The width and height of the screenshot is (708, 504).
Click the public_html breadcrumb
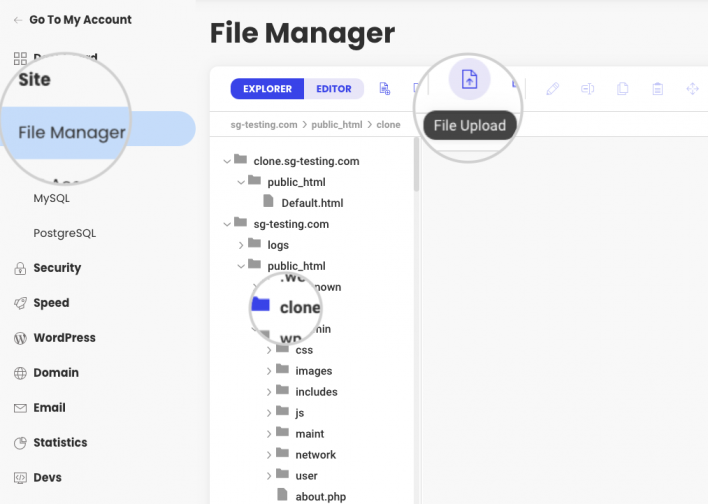pos(337,125)
